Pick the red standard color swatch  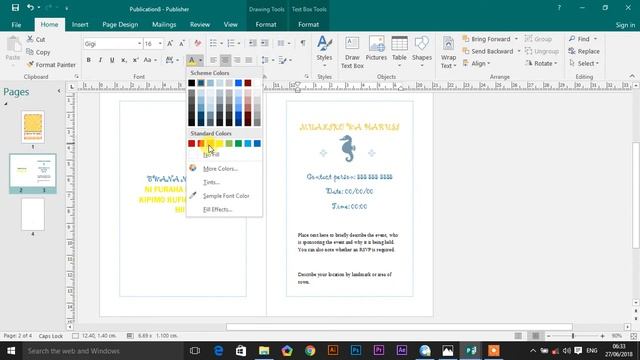[x=191, y=143]
